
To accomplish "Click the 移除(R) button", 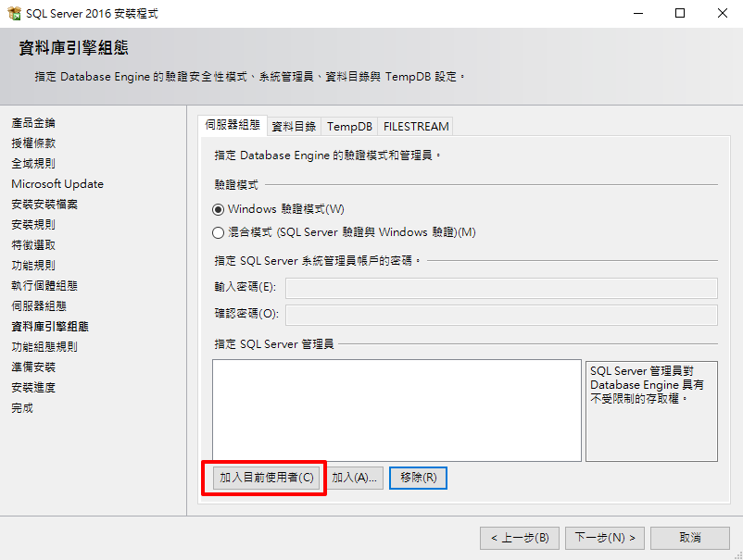I will point(418,478).
